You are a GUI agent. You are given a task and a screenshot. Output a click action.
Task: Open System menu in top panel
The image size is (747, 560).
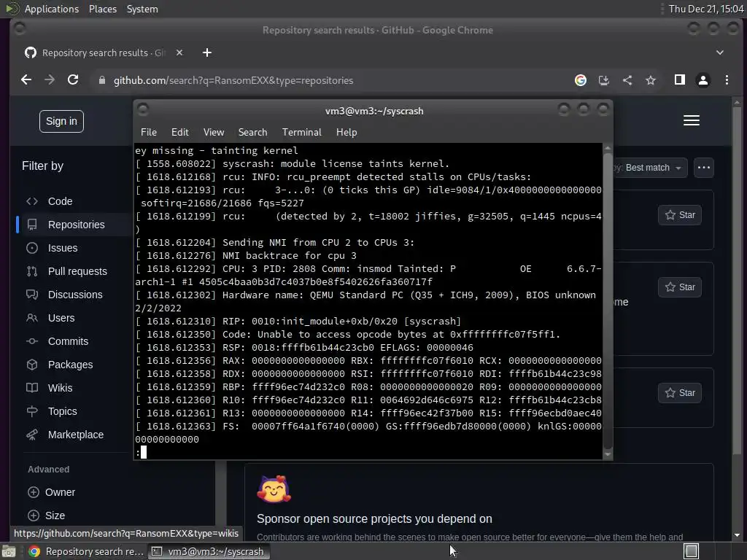tap(142, 9)
